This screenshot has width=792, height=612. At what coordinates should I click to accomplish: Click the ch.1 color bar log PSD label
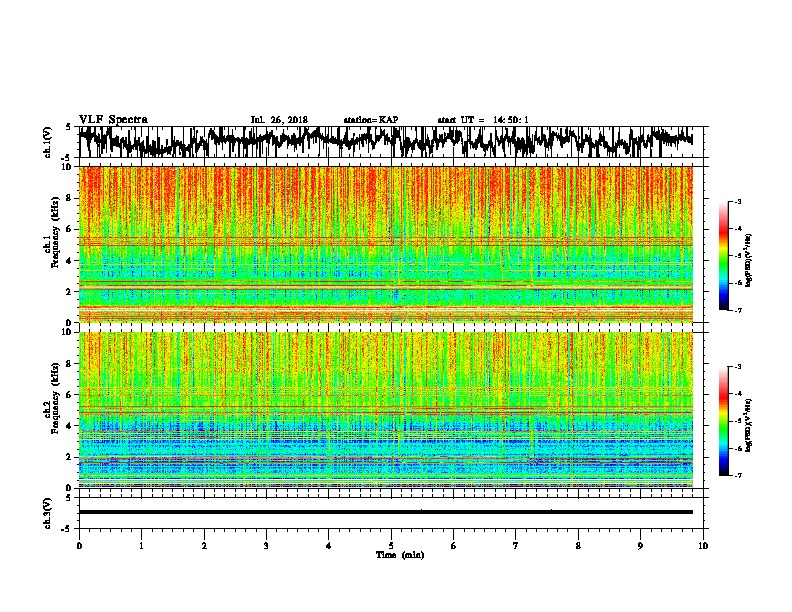click(749, 260)
